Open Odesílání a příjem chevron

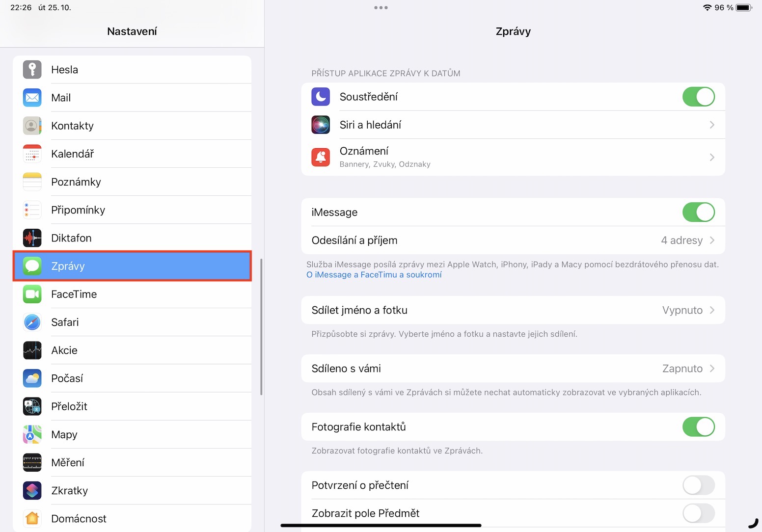(712, 240)
